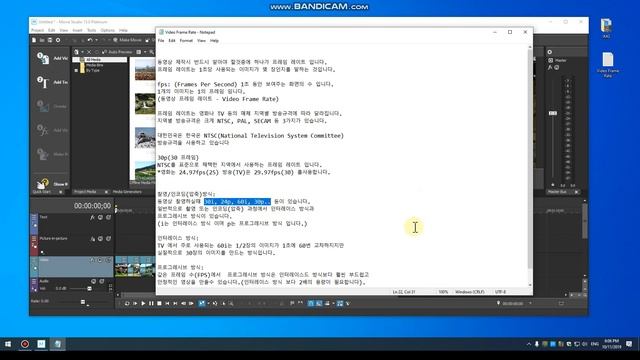Open Master bus settings gear icon
The width and height of the screenshot is (640, 360).
(x=550, y=52)
